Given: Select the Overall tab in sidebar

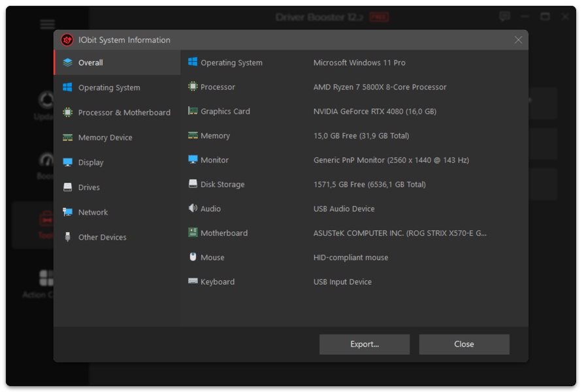Looking at the screenshot, I should click(x=90, y=63).
